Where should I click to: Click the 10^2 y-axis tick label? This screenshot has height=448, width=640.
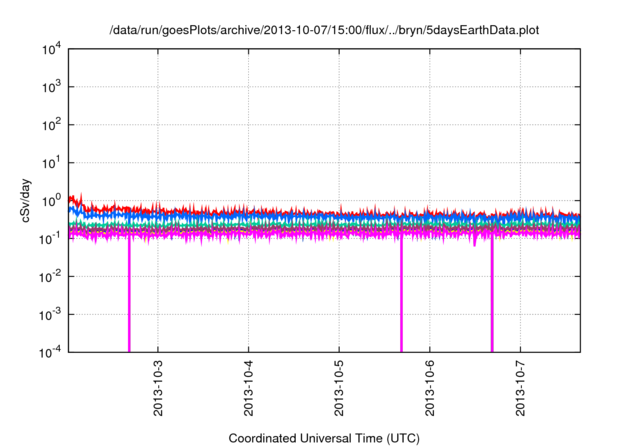[52, 125]
